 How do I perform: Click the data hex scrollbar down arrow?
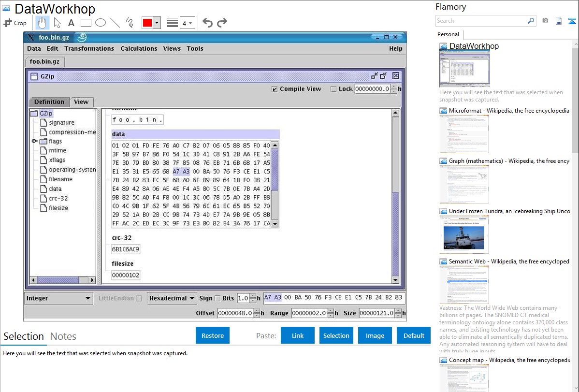tap(275, 223)
